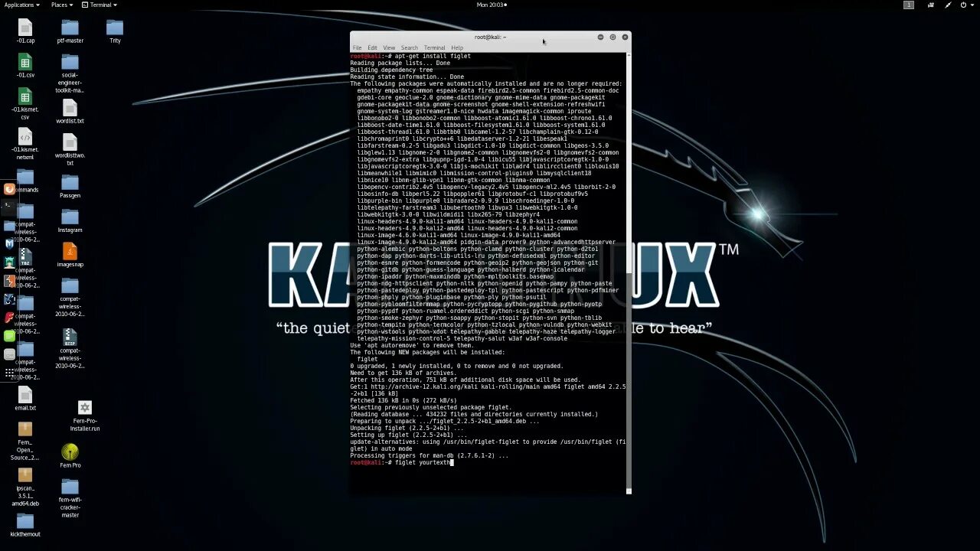Select the fern-wifi-cracker-master folder
The width and height of the screenshot is (980, 551).
(x=70, y=498)
